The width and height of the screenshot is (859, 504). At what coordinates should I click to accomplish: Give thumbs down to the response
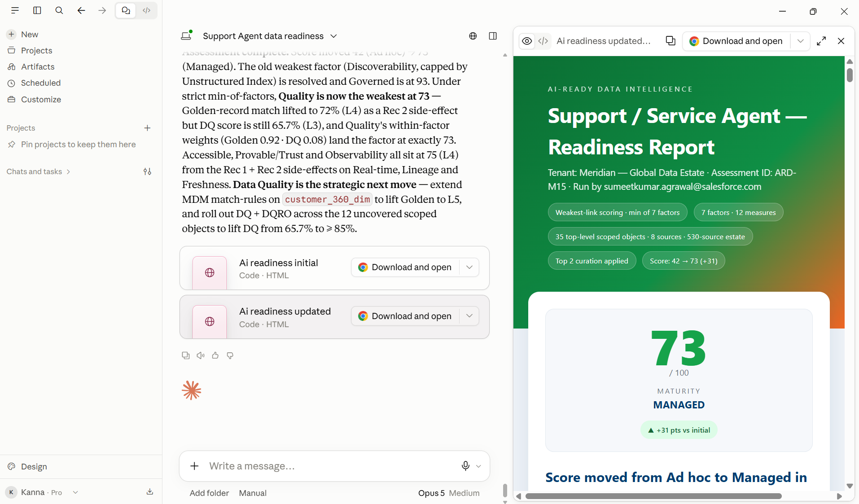(x=230, y=355)
